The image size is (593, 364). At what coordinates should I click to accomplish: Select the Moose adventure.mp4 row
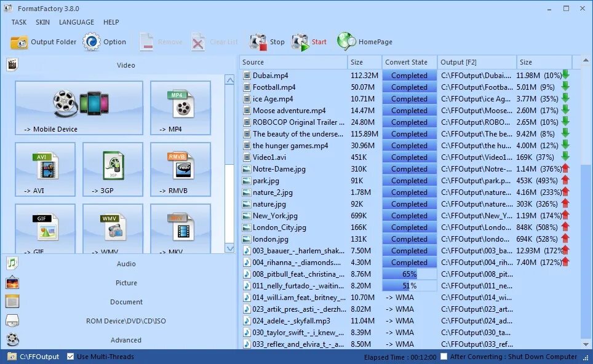click(410, 111)
